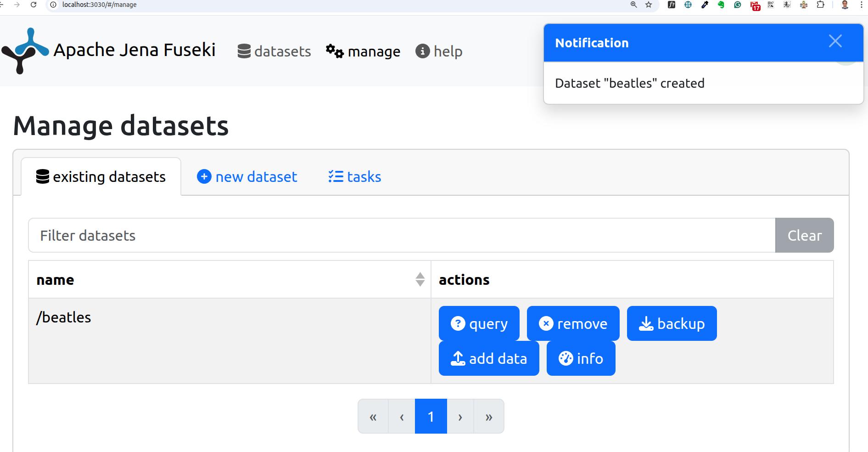Click the Apache Jena Fuseki logo

tap(25, 51)
